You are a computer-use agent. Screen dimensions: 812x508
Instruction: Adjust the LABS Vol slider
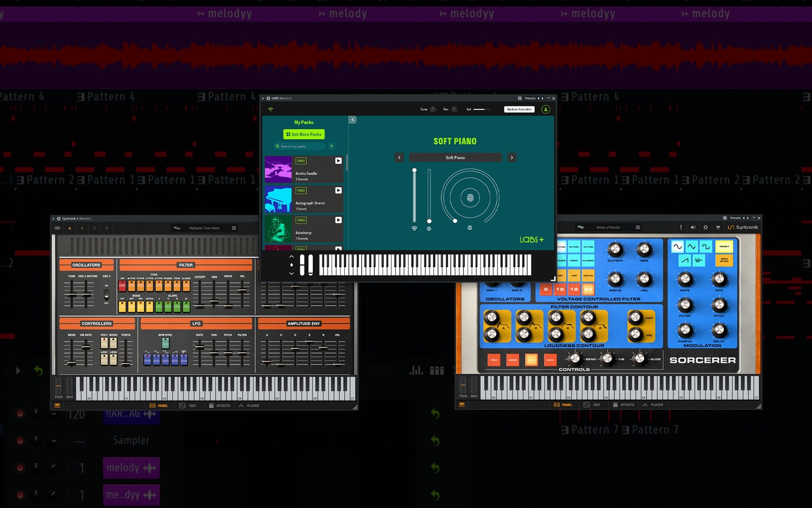[x=481, y=109]
